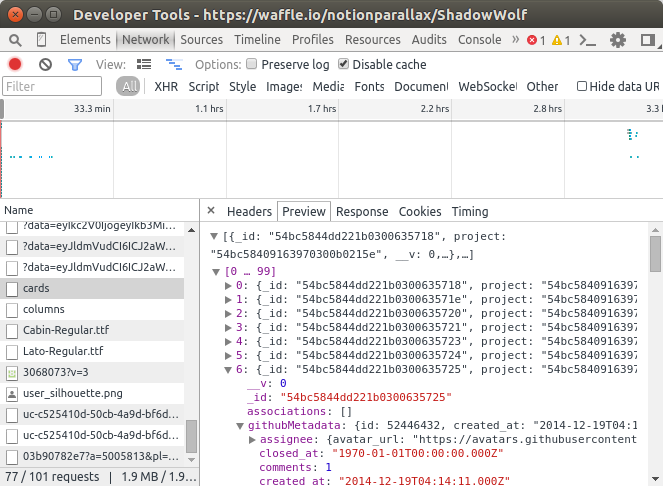The width and height of the screenshot is (663, 486).
Task: Select the columns request in the list
Action: [x=43, y=310]
